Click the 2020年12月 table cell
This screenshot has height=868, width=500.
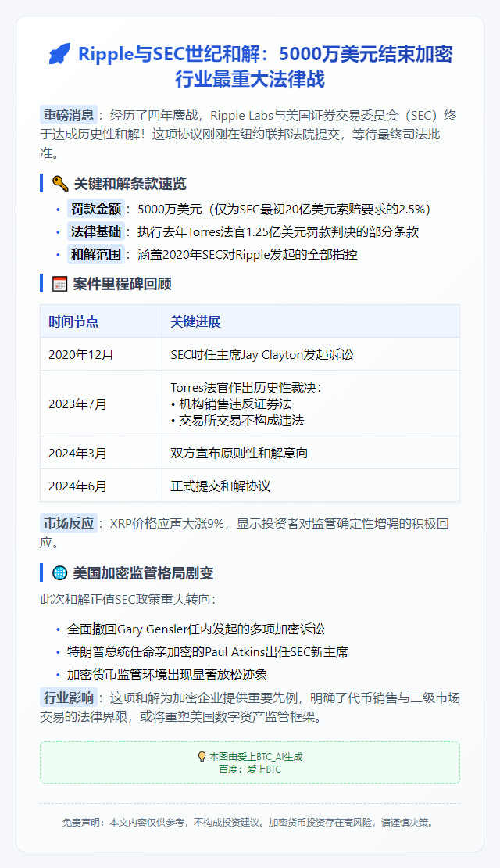coord(102,354)
